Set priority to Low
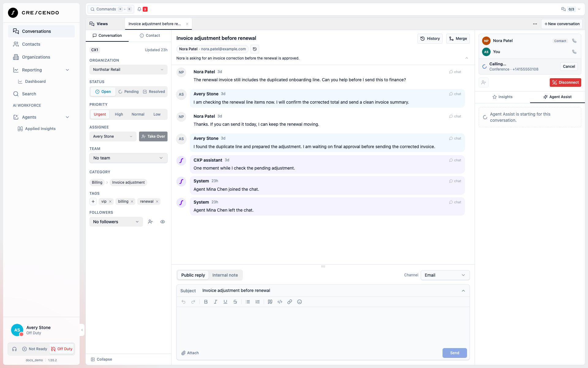Image resolution: width=588 pixels, height=368 pixels. click(x=157, y=114)
